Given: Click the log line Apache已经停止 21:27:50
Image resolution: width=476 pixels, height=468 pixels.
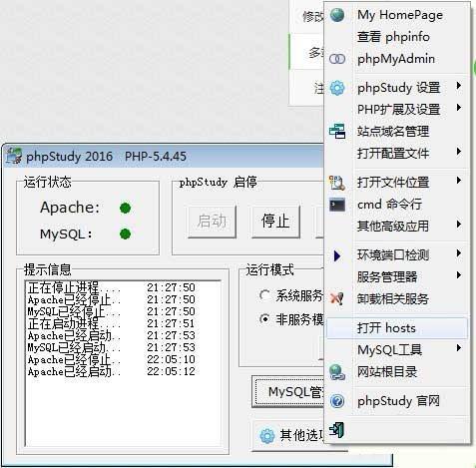Looking at the screenshot, I should click(x=112, y=299).
